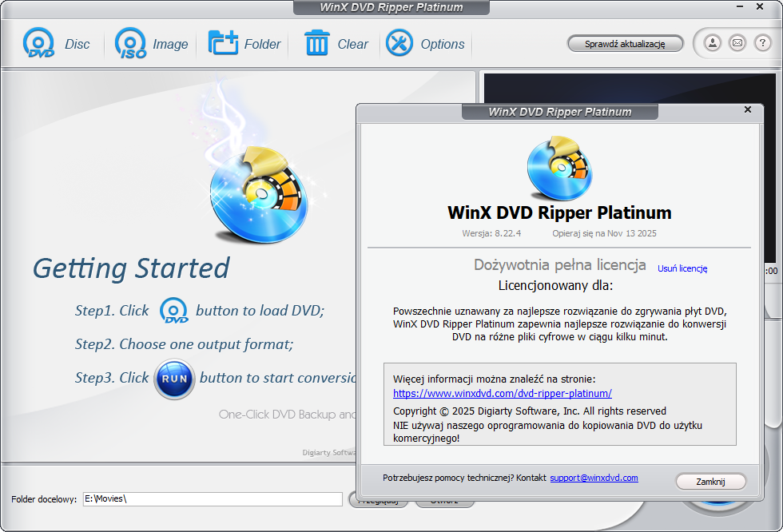This screenshot has height=532, width=783.
Task: Click the Usuń licencję link
Action: [682, 268]
